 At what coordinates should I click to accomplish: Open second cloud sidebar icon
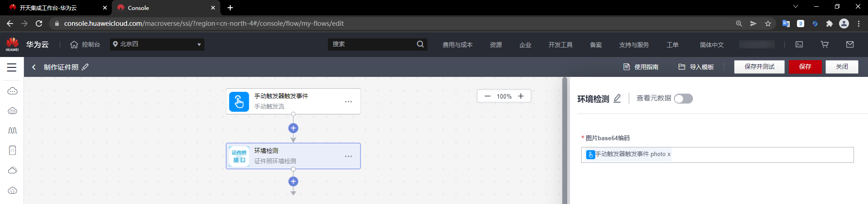click(x=13, y=111)
